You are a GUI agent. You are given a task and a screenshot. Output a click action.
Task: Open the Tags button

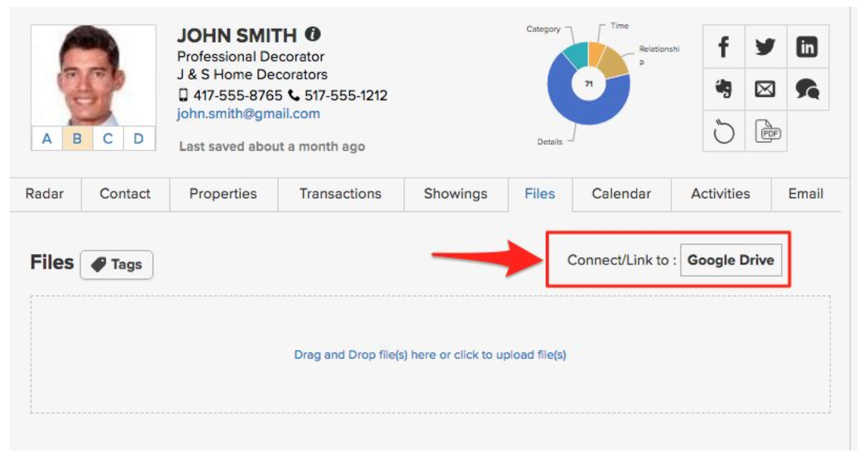tap(117, 265)
